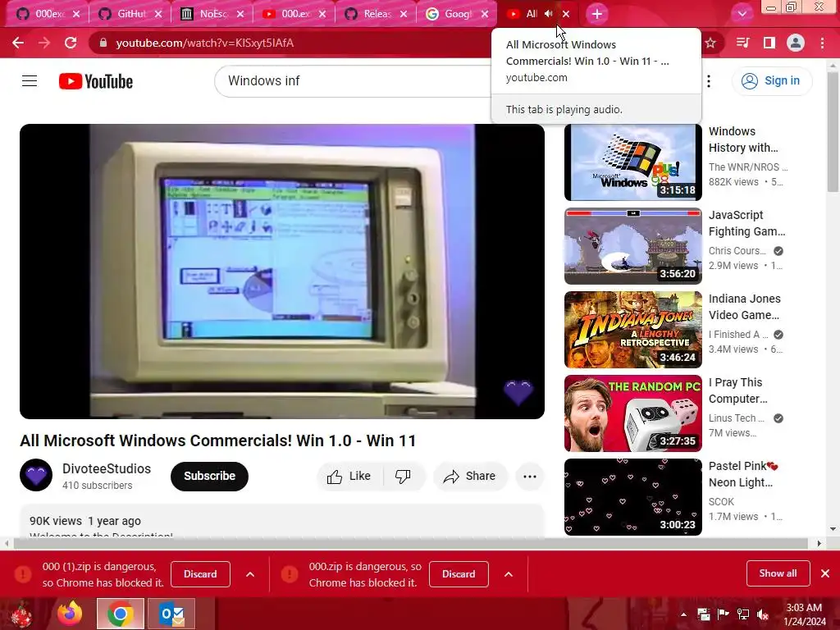Open the tab search dropdown arrow
The image size is (840, 630).
tap(742, 14)
